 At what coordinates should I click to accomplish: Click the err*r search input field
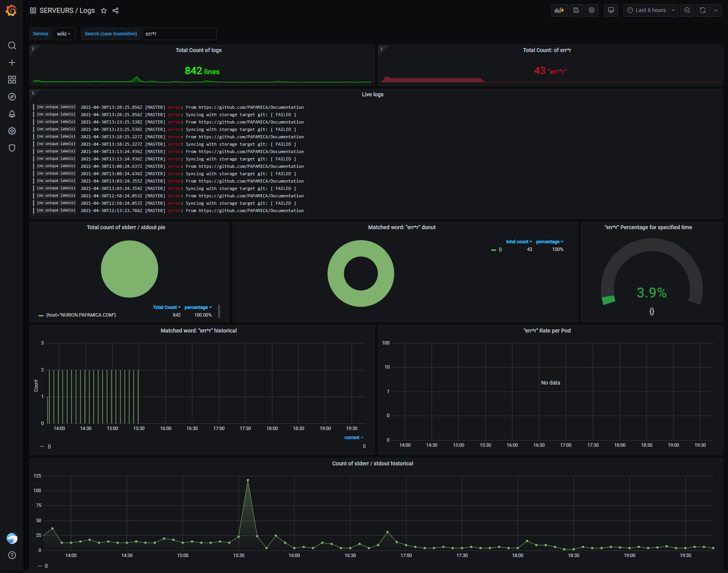(179, 34)
